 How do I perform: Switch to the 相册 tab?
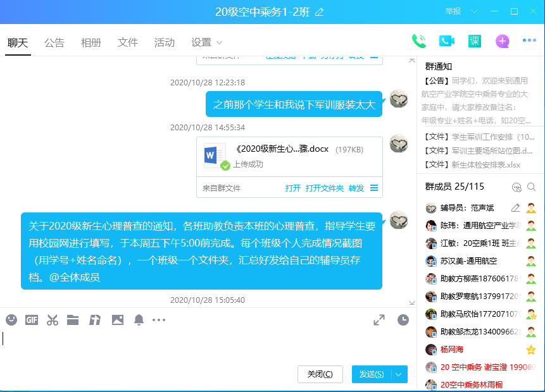[x=91, y=43]
